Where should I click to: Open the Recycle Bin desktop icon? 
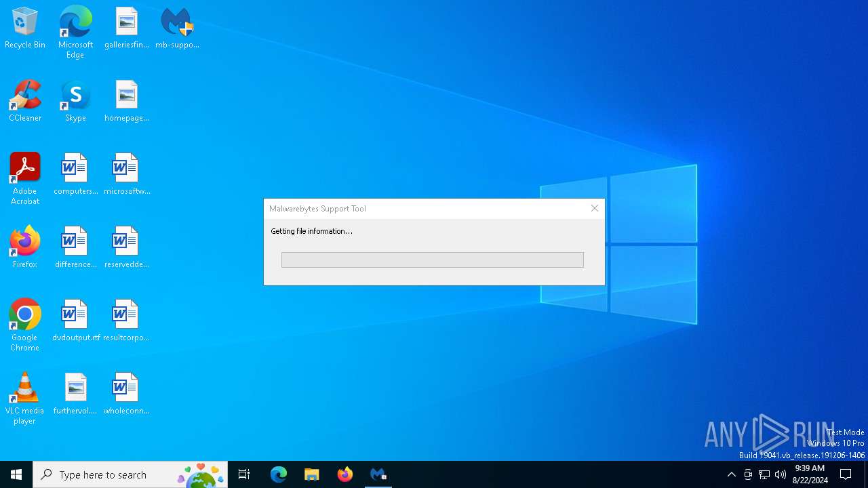(x=25, y=28)
